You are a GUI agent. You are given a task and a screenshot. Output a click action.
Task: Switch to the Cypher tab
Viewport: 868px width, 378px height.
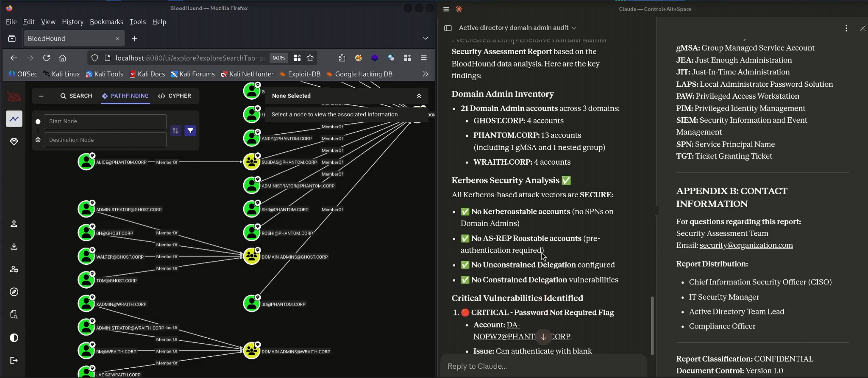tap(175, 96)
